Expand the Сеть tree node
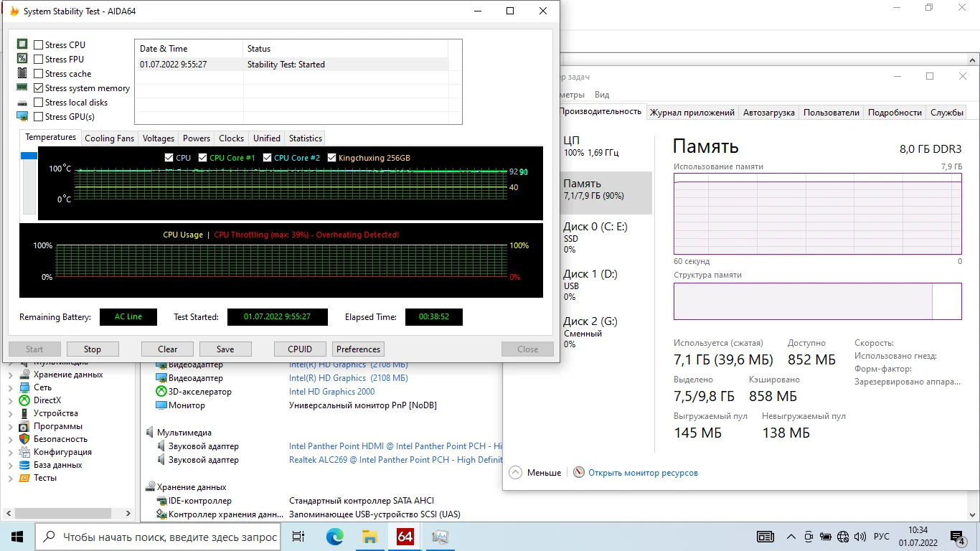The image size is (980, 551). coord(10,387)
